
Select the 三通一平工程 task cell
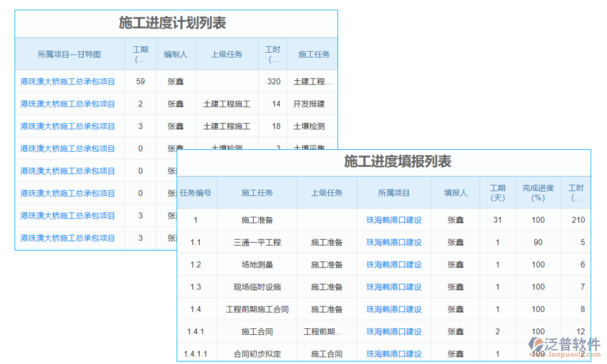click(x=256, y=242)
